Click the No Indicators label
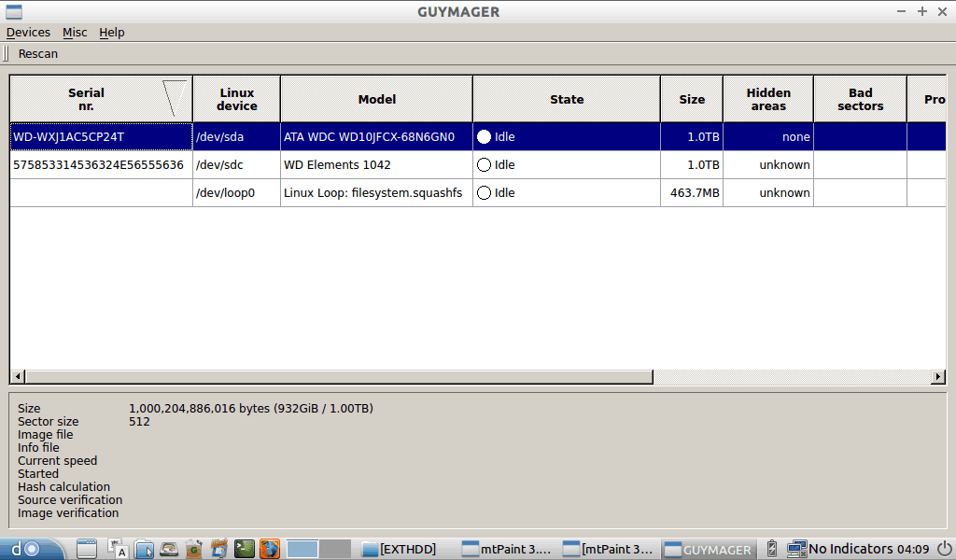Viewport: 956px width, 560px height. 851,549
